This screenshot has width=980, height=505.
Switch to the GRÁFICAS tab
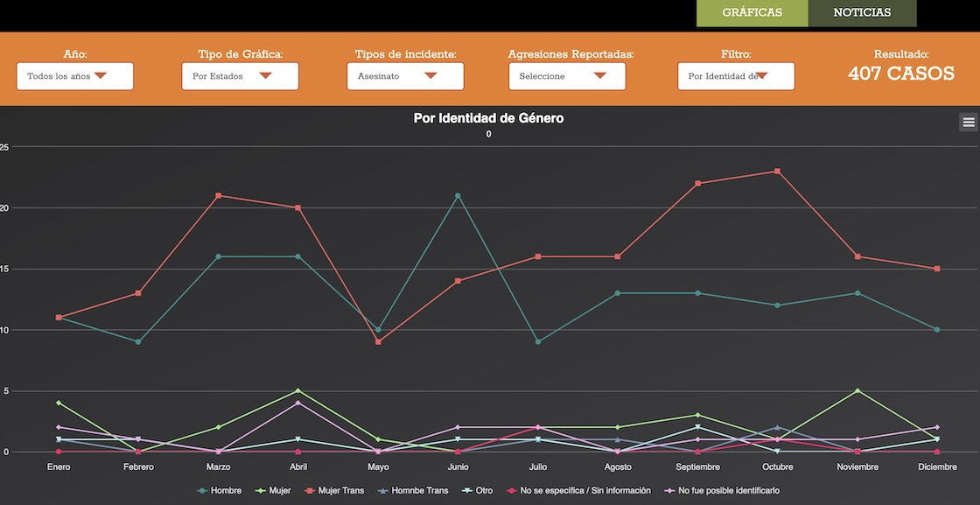click(752, 13)
